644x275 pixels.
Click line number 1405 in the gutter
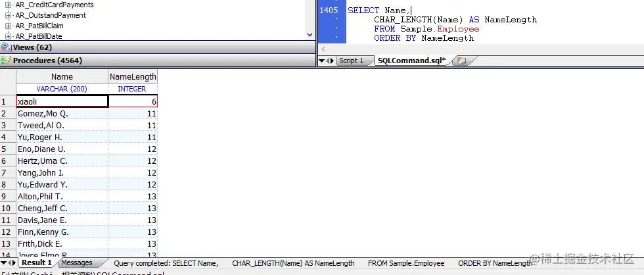[329, 11]
